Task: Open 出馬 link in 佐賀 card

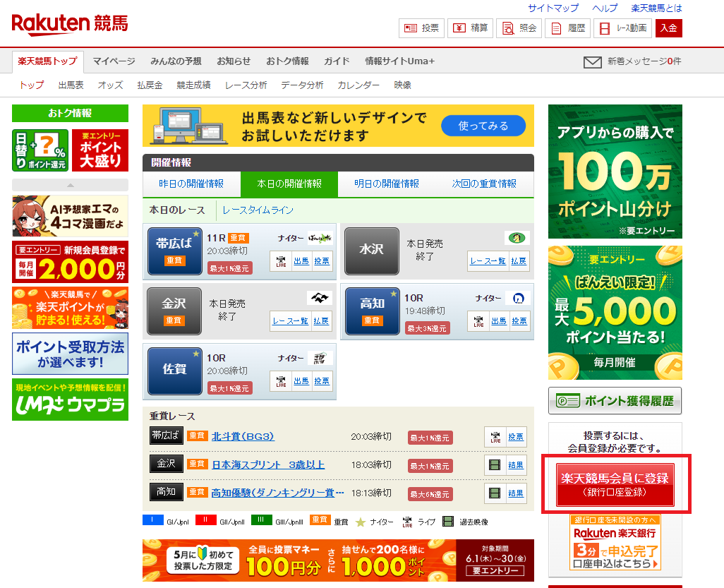Action: (x=301, y=382)
